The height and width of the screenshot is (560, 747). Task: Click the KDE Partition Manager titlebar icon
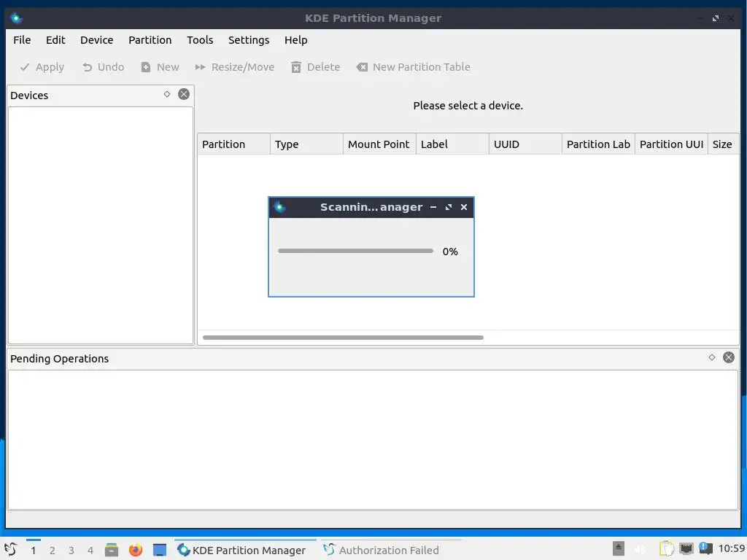click(16, 18)
